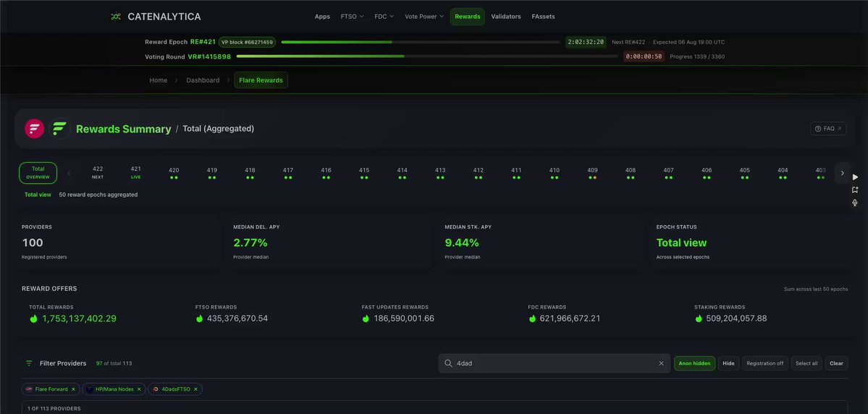Toggle the Hide button
This screenshot has width=868, height=414.
[728, 363]
